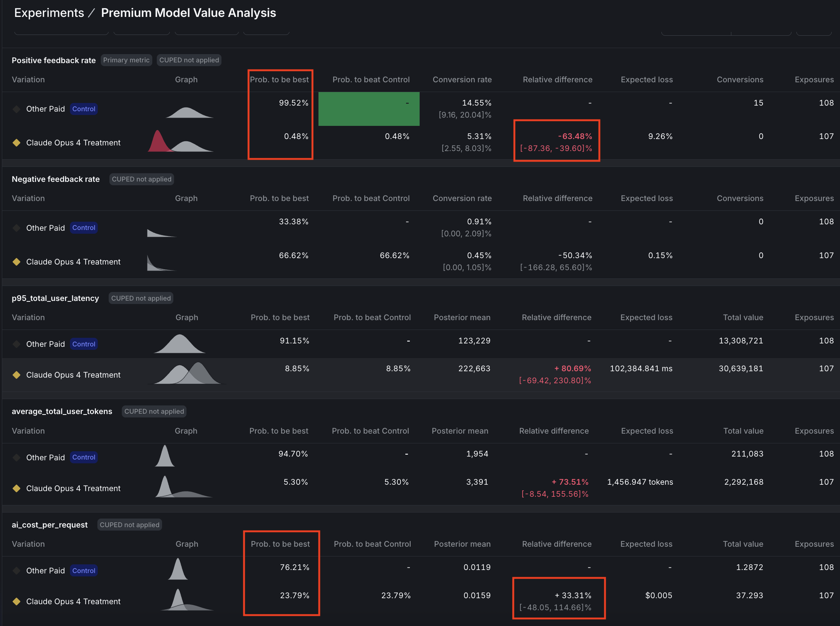Click the Control badge next to Other Paid

pyautogui.click(x=83, y=109)
